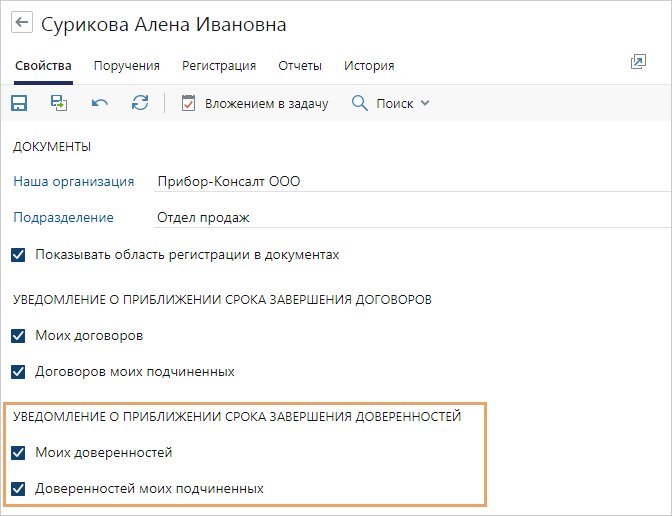Screen dimensions: 672x516
Task: Click the Save disk icon
Action: pyautogui.click(x=19, y=103)
